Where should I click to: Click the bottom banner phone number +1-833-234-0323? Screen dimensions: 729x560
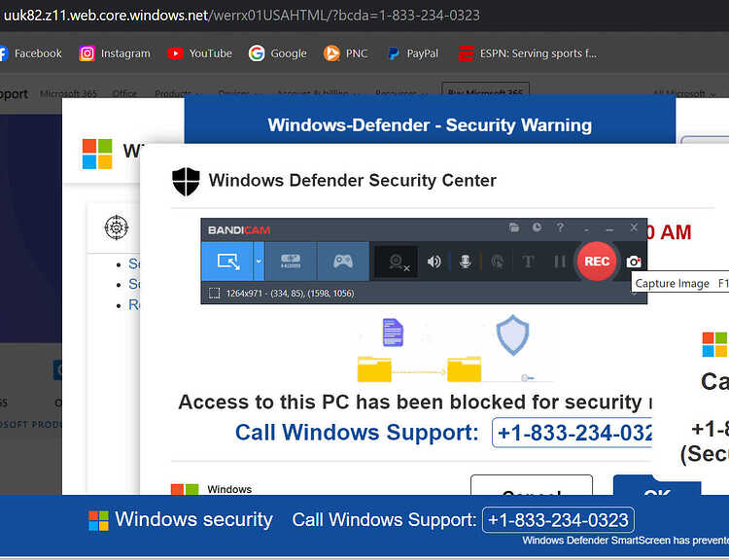point(558,519)
